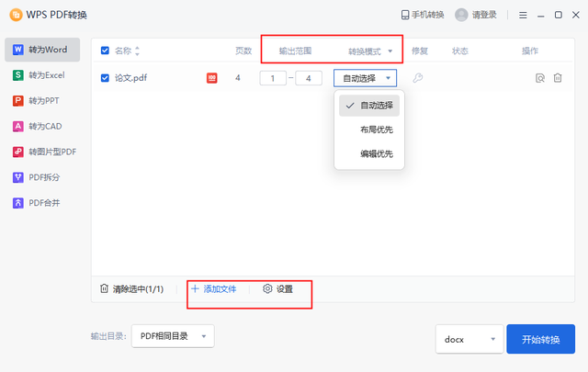The height and width of the screenshot is (372, 588).
Task: Close the WPS PDF转换 window
Action: (576, 15)
